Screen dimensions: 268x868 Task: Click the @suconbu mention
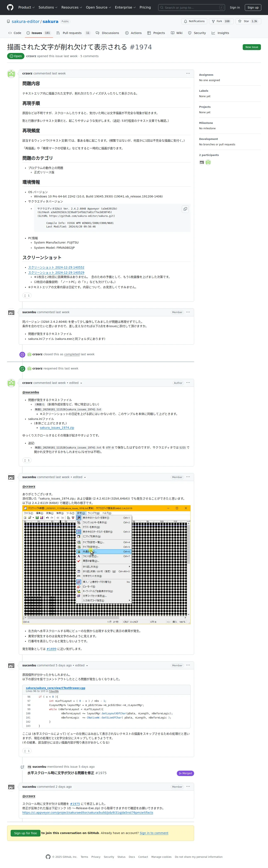(31, 392)
